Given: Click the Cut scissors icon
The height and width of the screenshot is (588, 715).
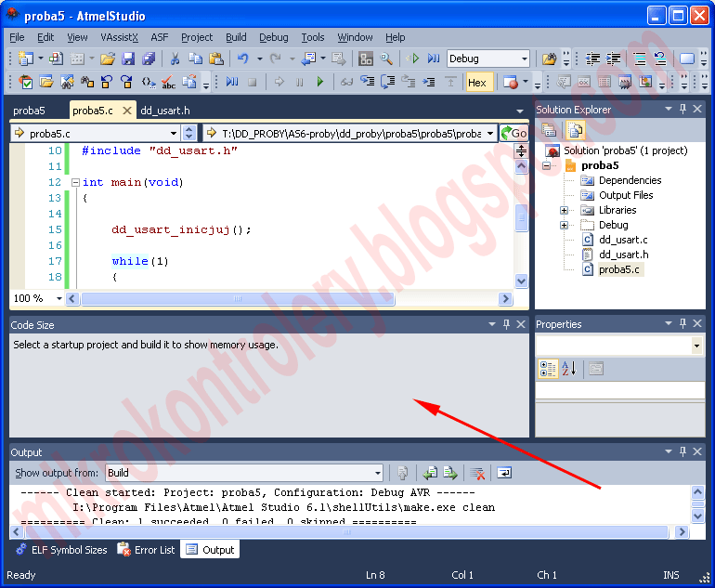Looking at the screenshot, I should (175, 59).
